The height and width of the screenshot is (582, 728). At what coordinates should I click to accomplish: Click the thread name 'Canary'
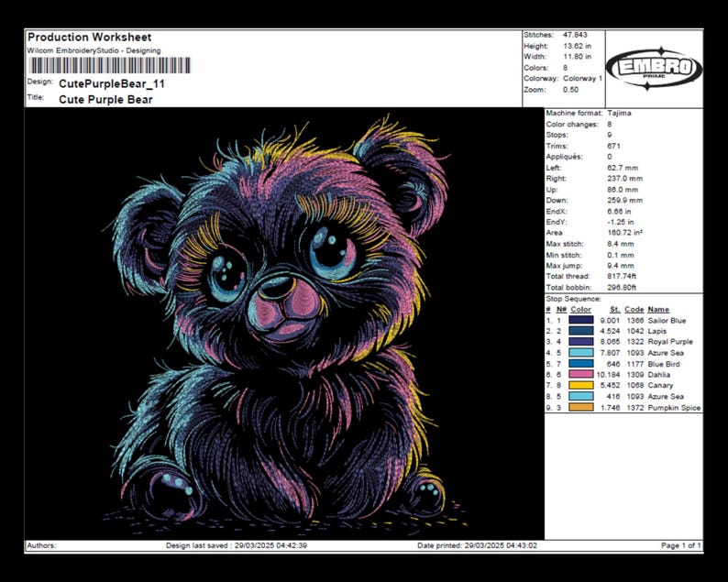tap(660, 385)
